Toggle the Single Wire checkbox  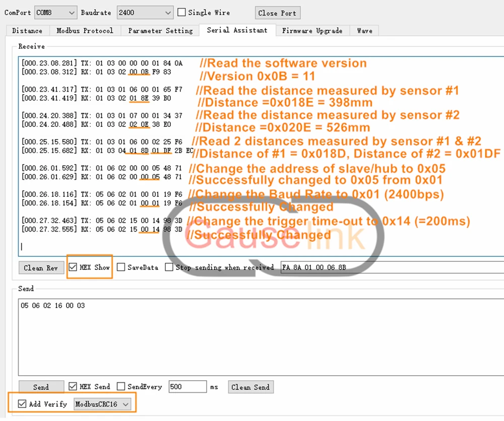181,12
